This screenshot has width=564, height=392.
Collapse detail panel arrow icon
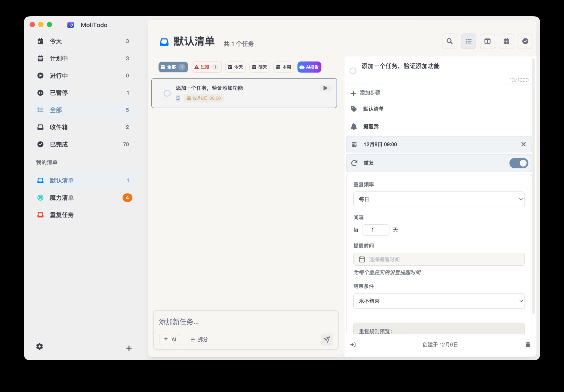click(353, 344)
